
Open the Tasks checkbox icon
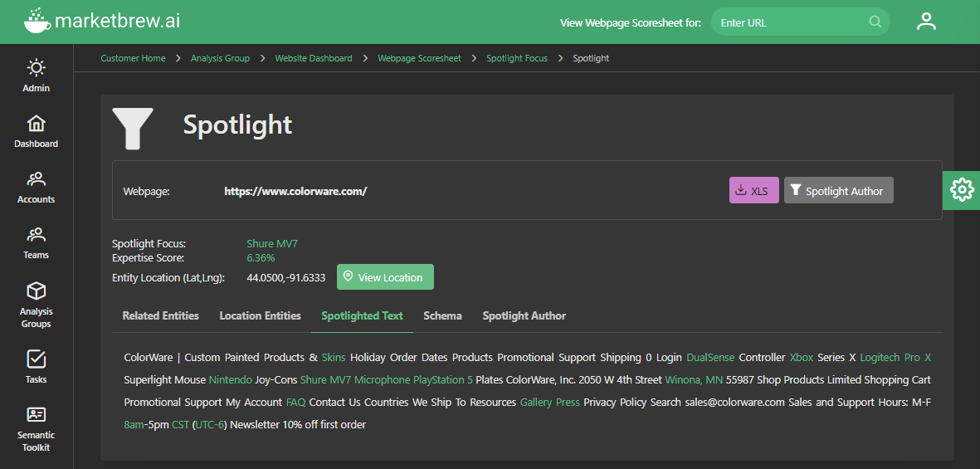click(x=36, y=359)
